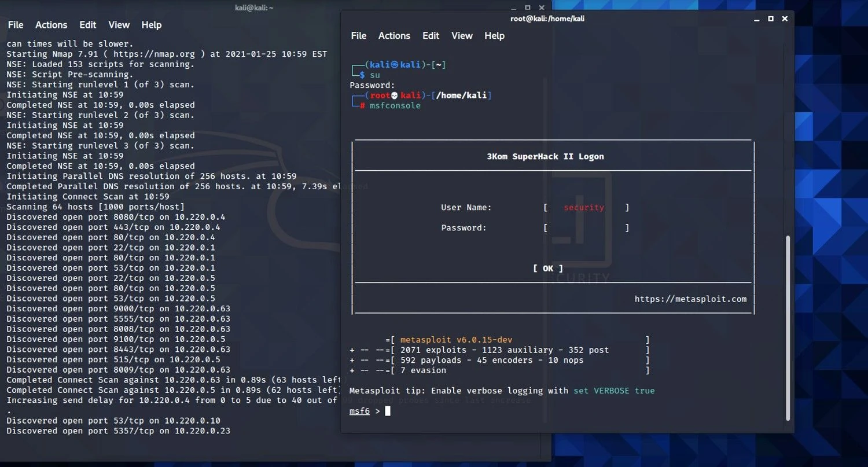The image size is (868, 467).
Task: Open File menu in root@kali terminal
Action: pos(359,36)
